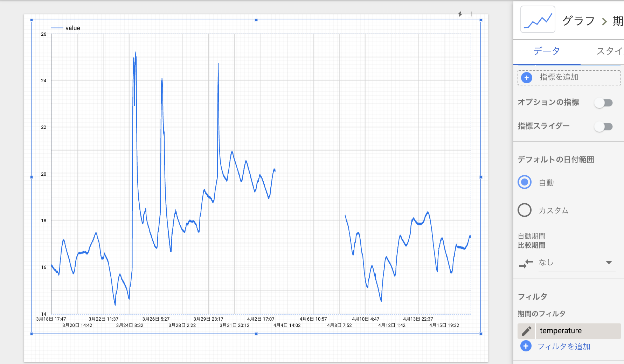Click the line chart type icon
Screen dimensions: 624x364
click(538, 20)
